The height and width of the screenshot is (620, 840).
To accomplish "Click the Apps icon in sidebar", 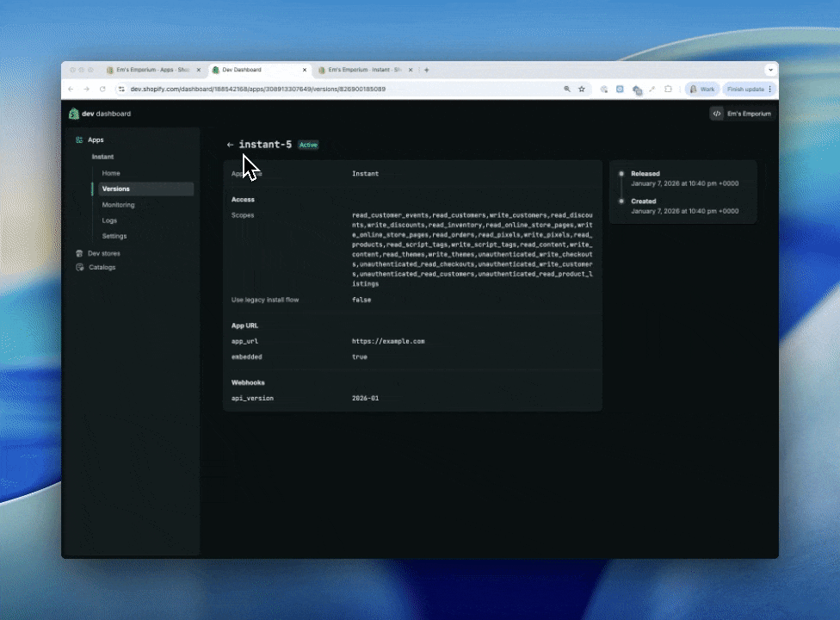I will [79, 139].
